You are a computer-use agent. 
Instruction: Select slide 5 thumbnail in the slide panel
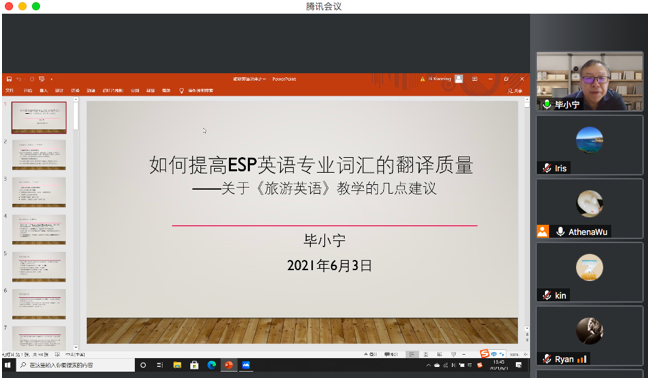click(x=39, y=267)
